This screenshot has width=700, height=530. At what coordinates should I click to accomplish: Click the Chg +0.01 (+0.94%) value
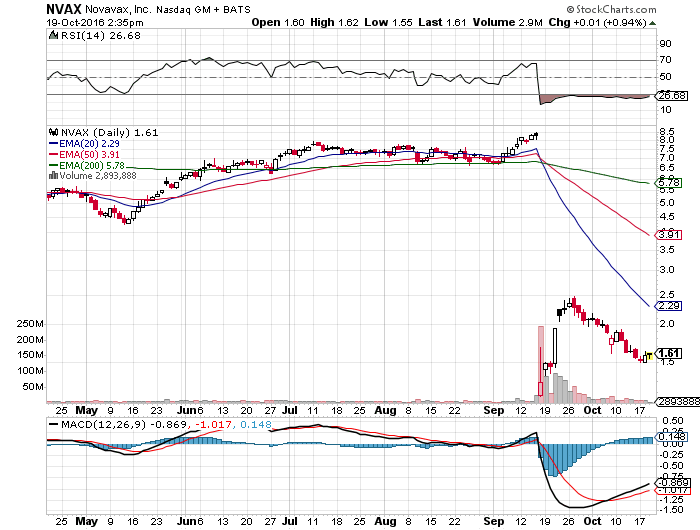click(597, 22)
